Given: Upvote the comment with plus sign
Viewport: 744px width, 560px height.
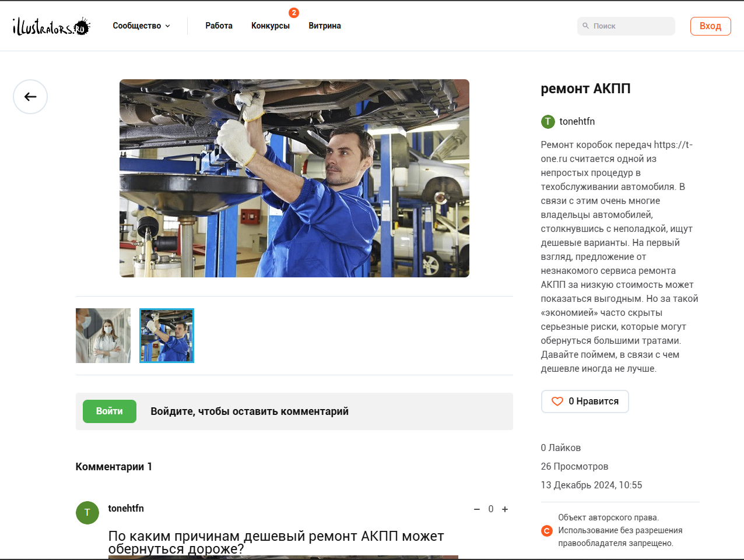Looking at the screenshot, I should tap(505, 509).
